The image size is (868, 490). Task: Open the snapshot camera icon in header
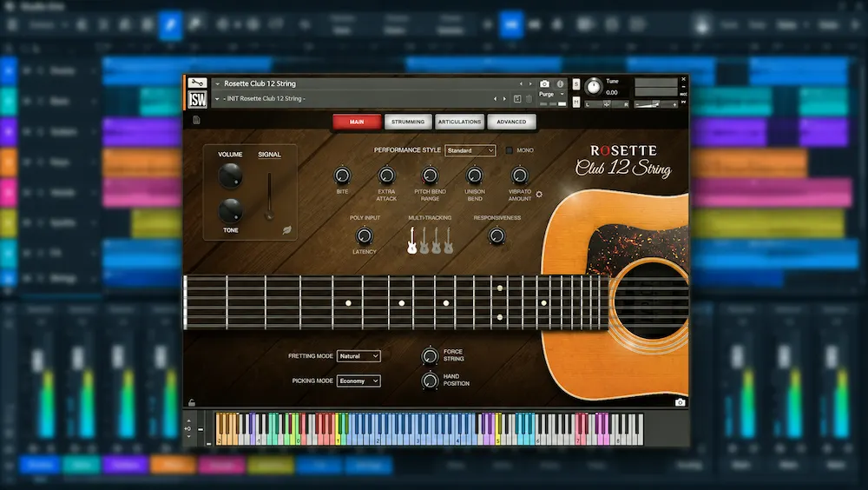[545, 83]
